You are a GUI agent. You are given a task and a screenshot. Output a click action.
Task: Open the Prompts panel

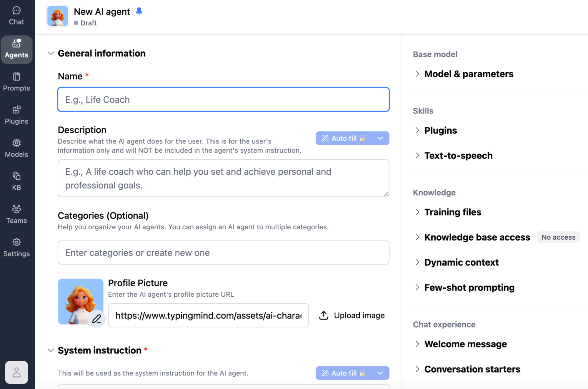(x=16, y=82)
